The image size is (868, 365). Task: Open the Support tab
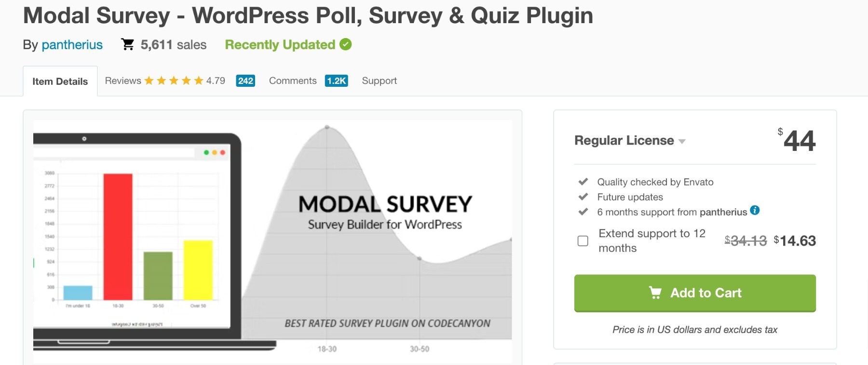pyautogui.click(x=379, y=81)
